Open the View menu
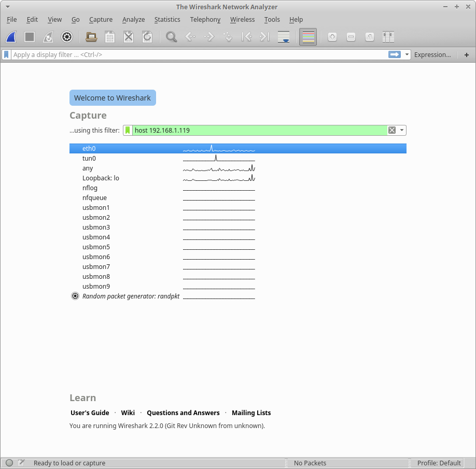The height and width of the screenshot is (469, 476). (54, 19)
